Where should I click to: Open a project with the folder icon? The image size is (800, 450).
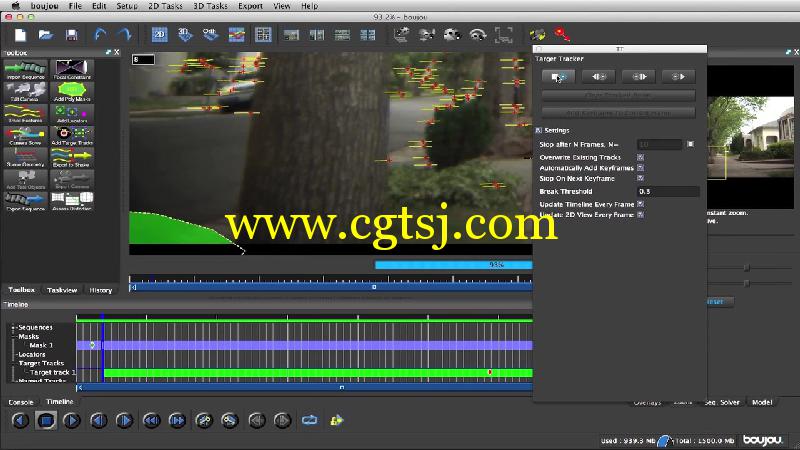(x=46, y=35)
